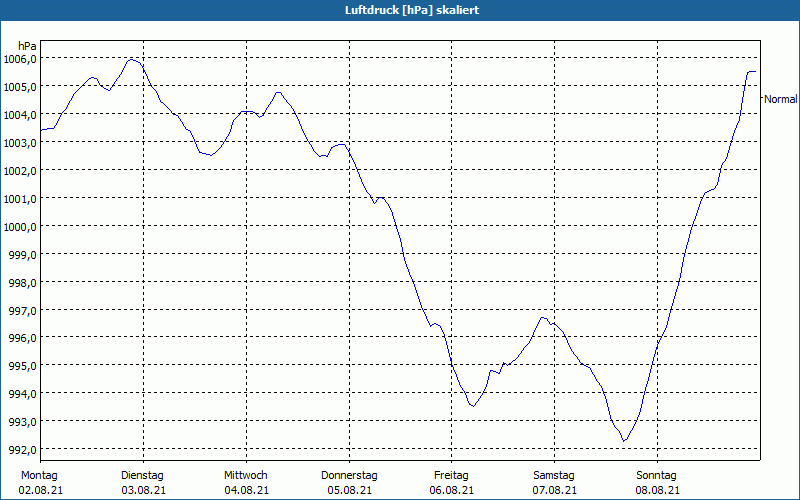Click the 1000,0 axis value

pos(20,227)
